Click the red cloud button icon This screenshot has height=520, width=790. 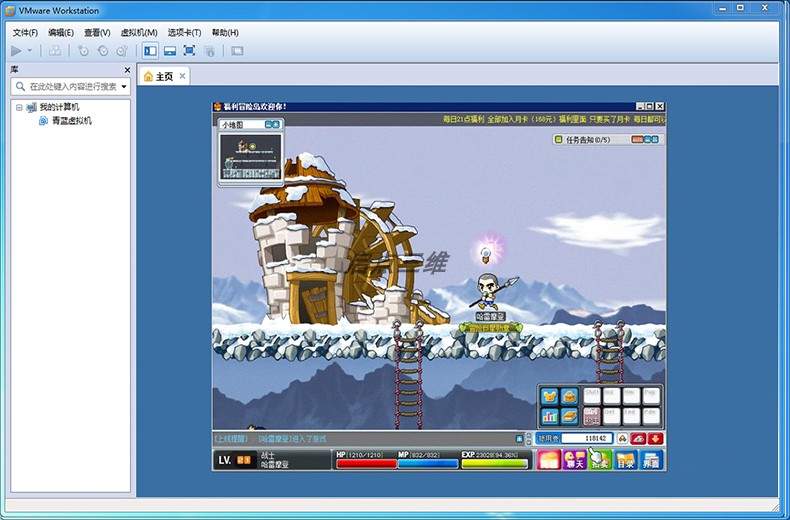638,438
